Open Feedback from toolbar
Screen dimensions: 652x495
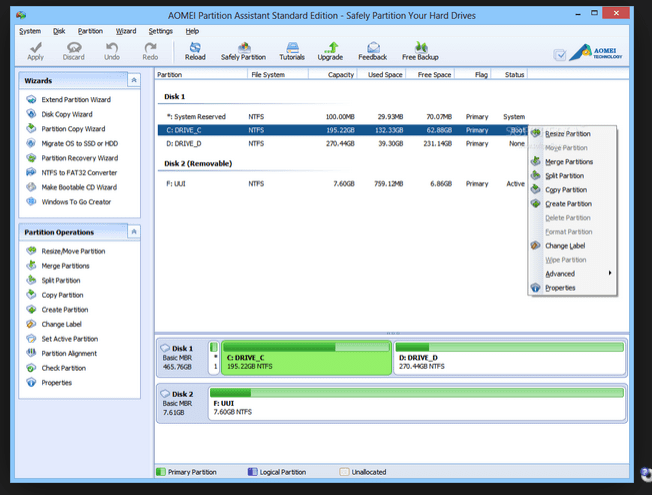[373, 51]
